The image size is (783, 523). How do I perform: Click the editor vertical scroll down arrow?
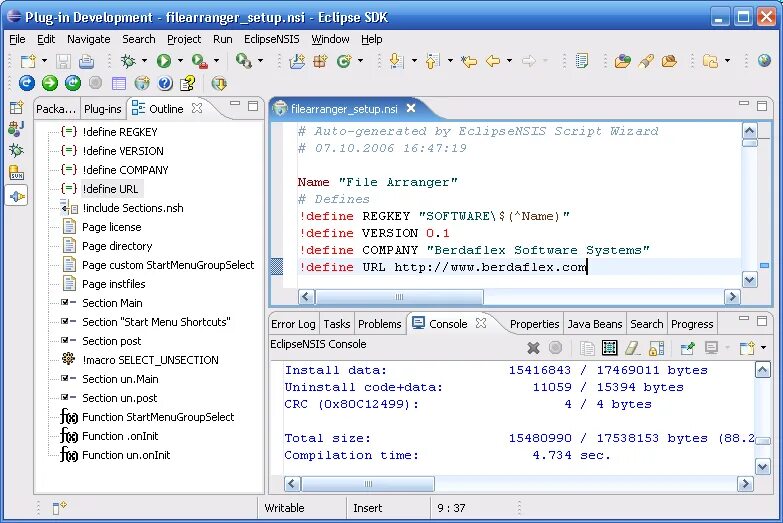[x=750, y=280]
